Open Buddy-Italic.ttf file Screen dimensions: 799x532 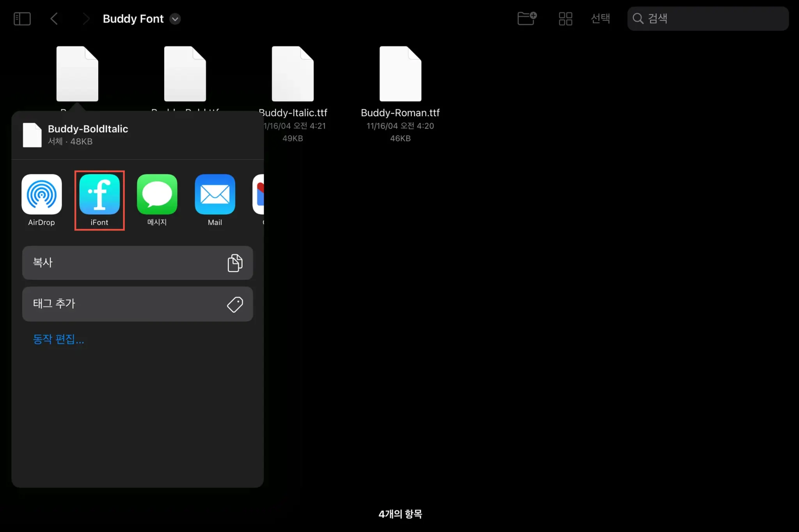tap(293, 74)
